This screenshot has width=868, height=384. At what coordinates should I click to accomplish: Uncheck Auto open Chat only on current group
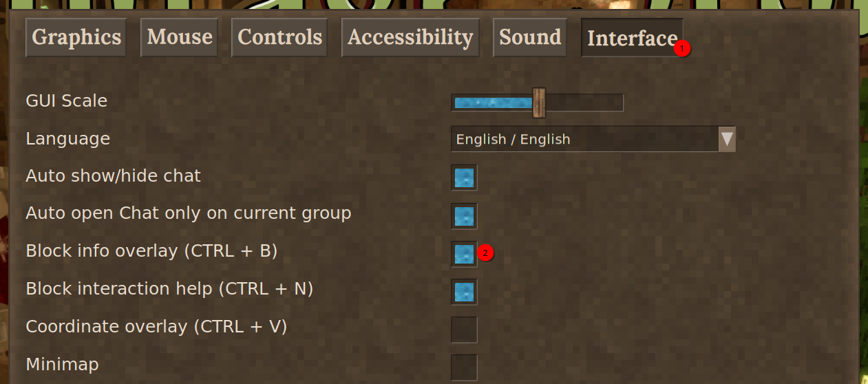click(464, 216)
